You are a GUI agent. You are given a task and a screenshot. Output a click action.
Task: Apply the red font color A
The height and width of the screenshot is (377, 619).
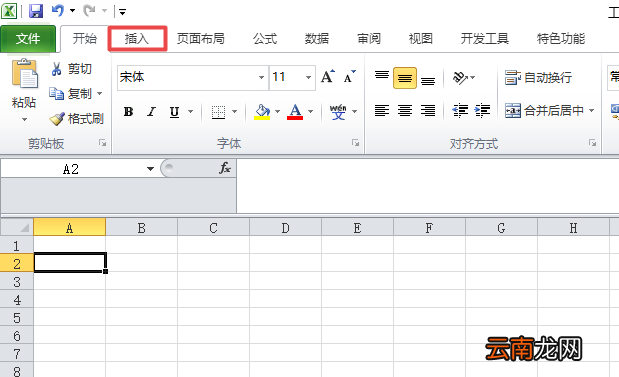(x=295, y=112)
